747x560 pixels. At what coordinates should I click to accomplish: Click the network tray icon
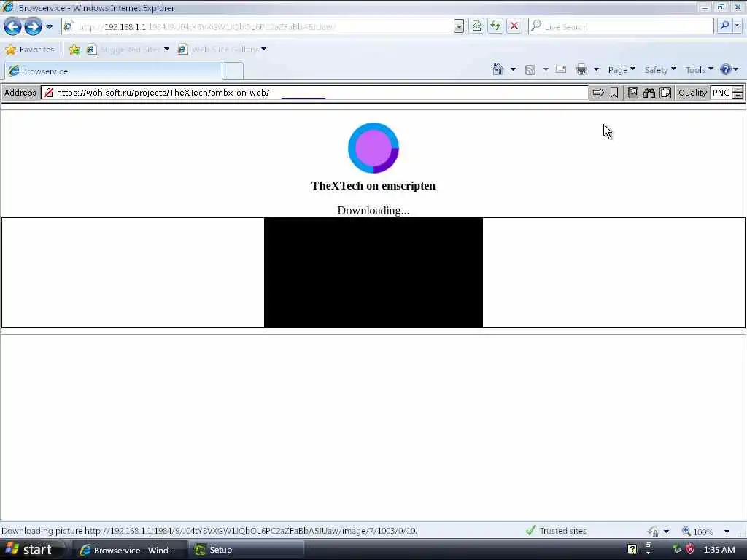tap(676, 550)
